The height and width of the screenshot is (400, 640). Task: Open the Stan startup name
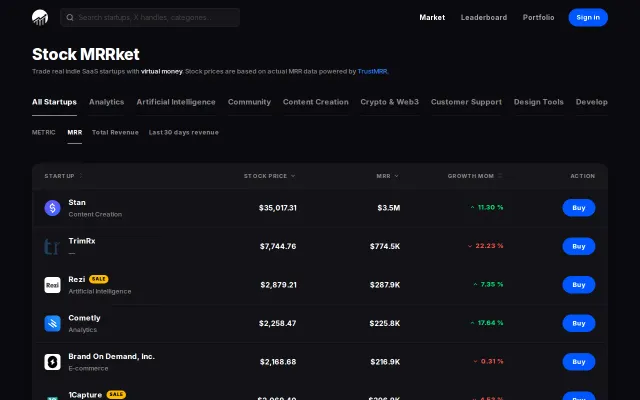(77, 202)
